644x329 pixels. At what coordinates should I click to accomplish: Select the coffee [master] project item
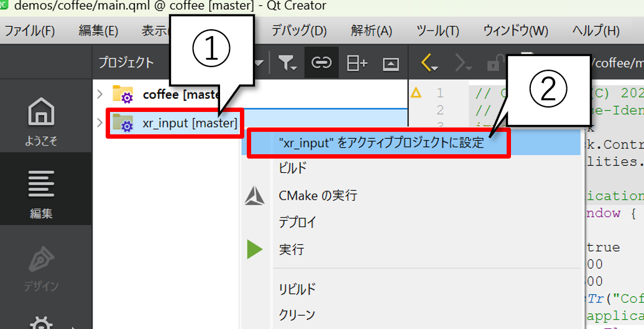pyautogui.click(x=179, y=95)
